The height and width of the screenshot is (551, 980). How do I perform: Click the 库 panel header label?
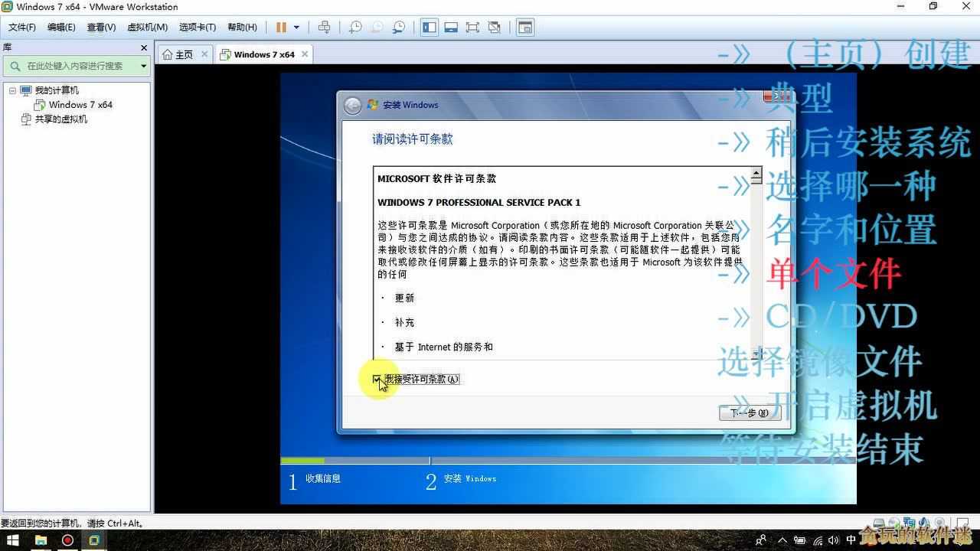pos(7,47)
